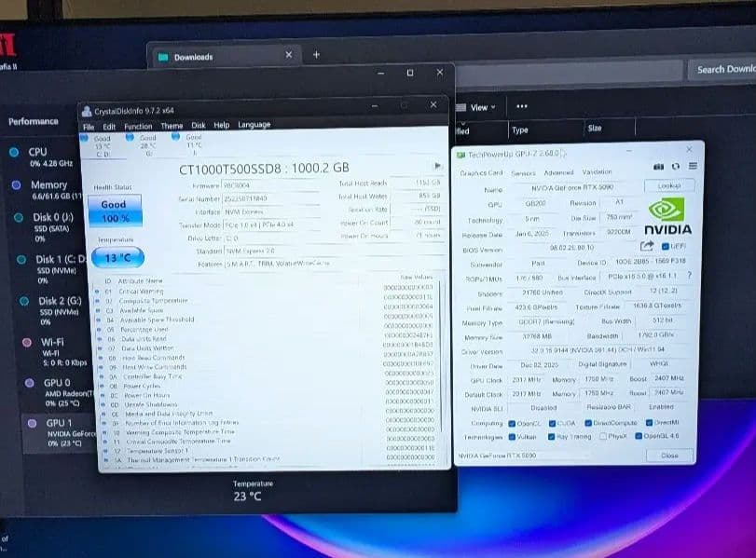Click the Bus Interface question mark

pos(689,276)
